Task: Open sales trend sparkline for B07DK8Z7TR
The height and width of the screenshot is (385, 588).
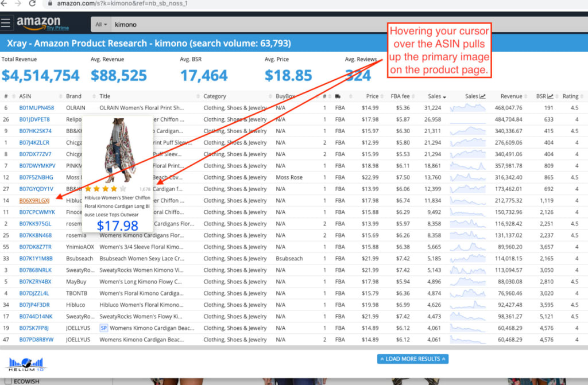Action: [x=467, y=247]
